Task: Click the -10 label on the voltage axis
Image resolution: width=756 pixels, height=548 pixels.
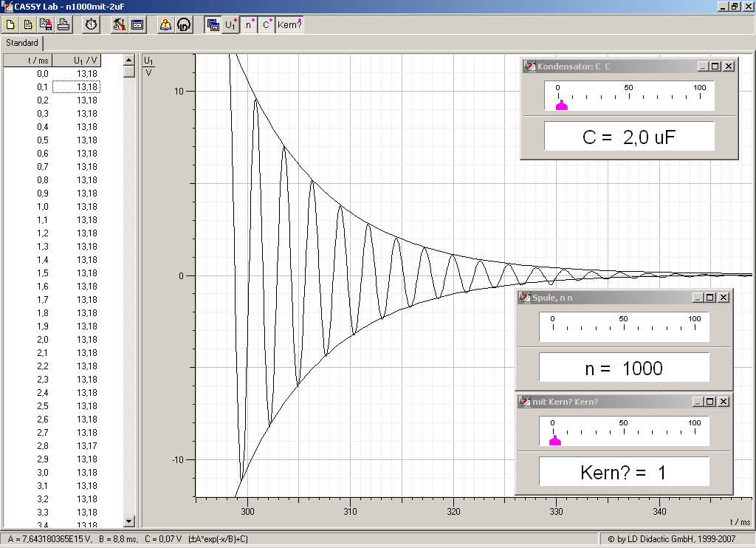Action: click(178, 459)
